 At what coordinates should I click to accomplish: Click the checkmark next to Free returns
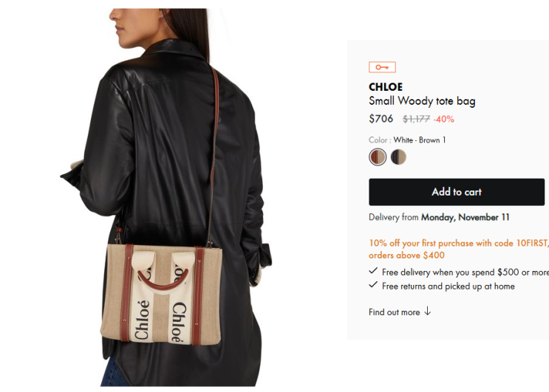pos(373,285)
